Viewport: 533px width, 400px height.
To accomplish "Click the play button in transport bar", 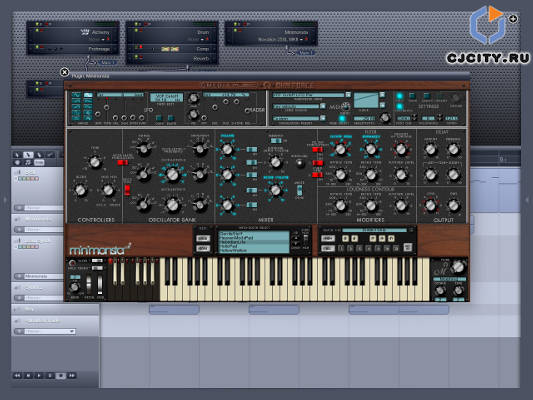I will click(x=39, y=376).
